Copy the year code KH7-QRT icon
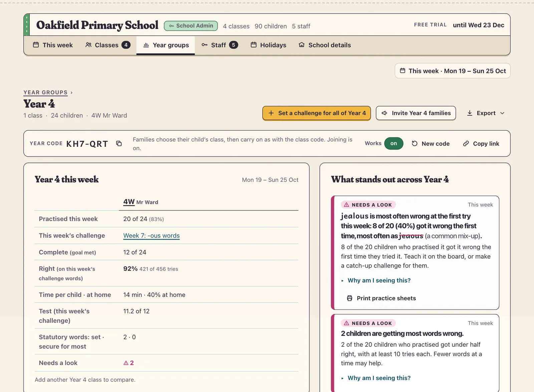The image size is (534, 392). (x=119, y=143)
